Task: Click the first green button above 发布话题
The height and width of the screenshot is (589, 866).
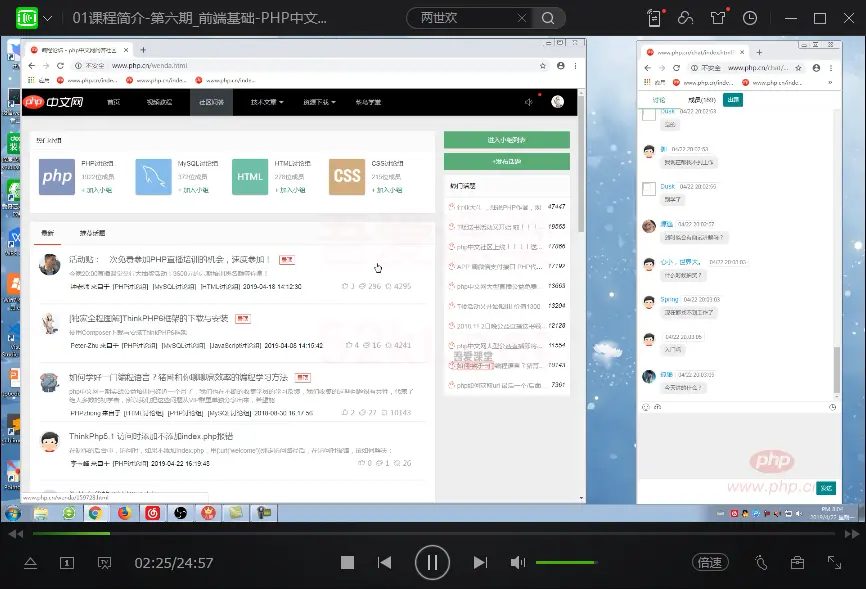Action: [x=506, y=140]
